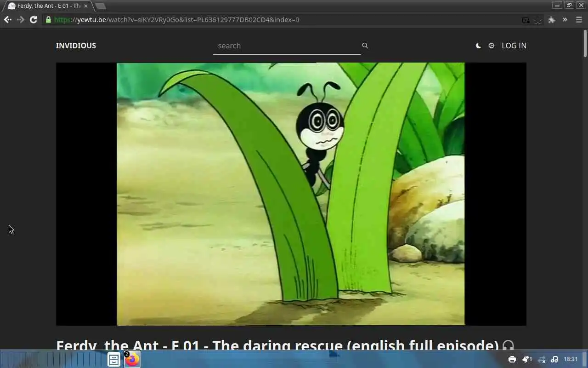Open the printer tray icon
This screenshot has width=588, height=368.
coord(512,359)
